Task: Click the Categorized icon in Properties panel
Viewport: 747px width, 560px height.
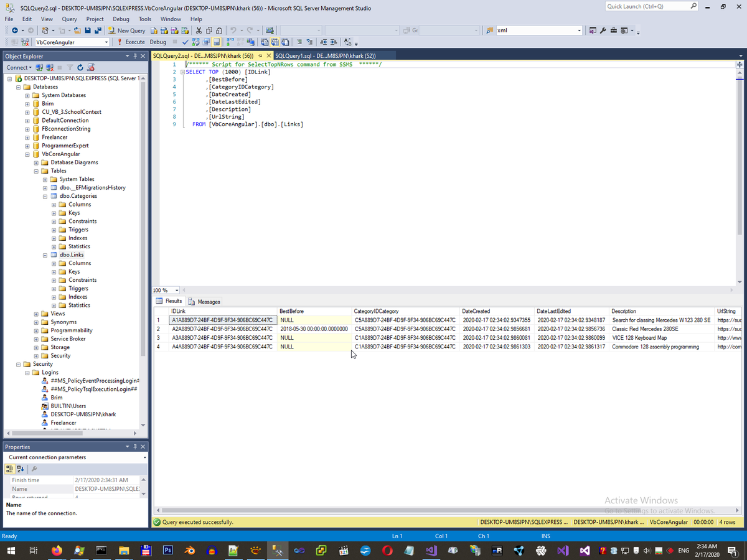Action: [x=11, y=469]
